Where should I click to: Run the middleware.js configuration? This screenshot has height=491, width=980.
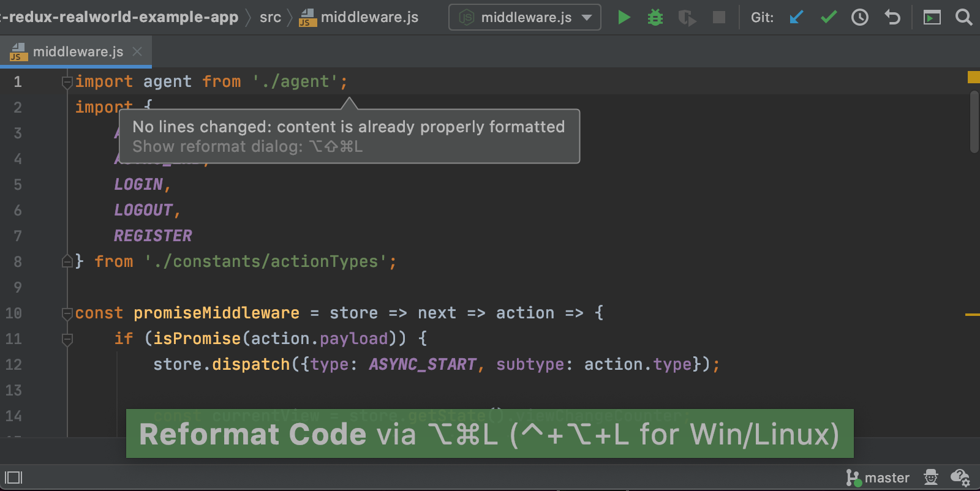click(x=624, y=17)
